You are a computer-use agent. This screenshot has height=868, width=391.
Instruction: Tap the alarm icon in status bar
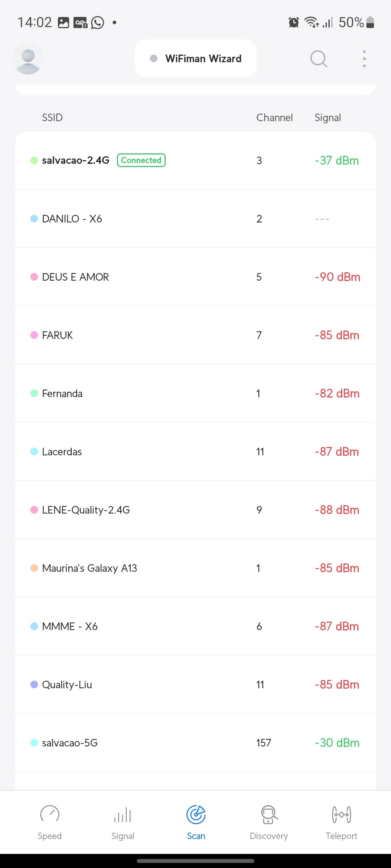tap(294, 22)
